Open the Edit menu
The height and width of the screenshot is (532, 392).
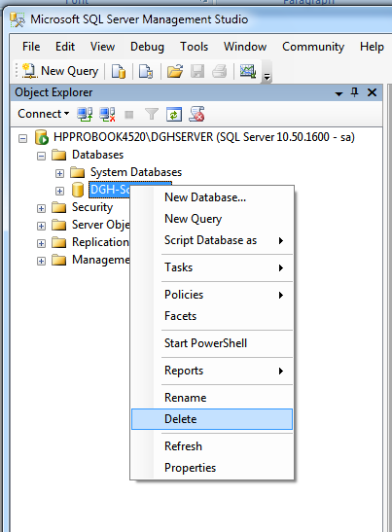tap(65, 47)
